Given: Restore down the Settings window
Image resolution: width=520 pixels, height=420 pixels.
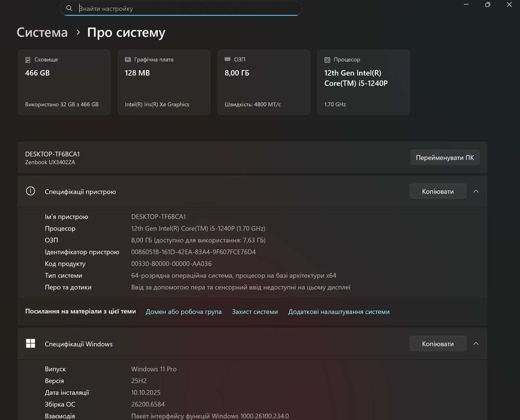Looking at the screenshot, I should 488,5.
